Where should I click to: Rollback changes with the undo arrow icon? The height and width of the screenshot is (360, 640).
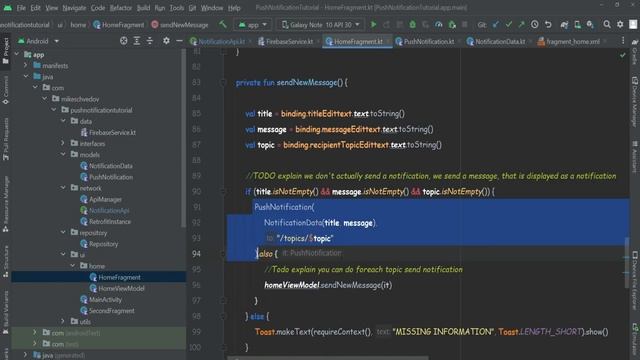point(548,24)
